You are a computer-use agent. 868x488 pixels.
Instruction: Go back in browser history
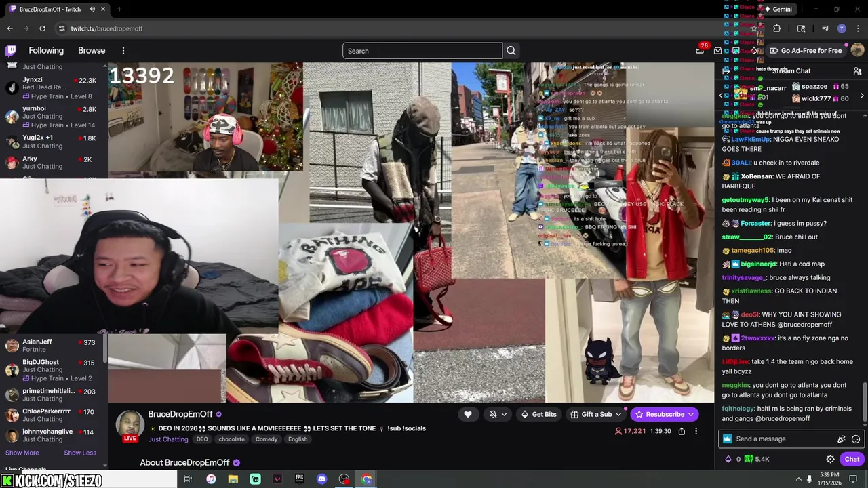[x=9, y=28]
